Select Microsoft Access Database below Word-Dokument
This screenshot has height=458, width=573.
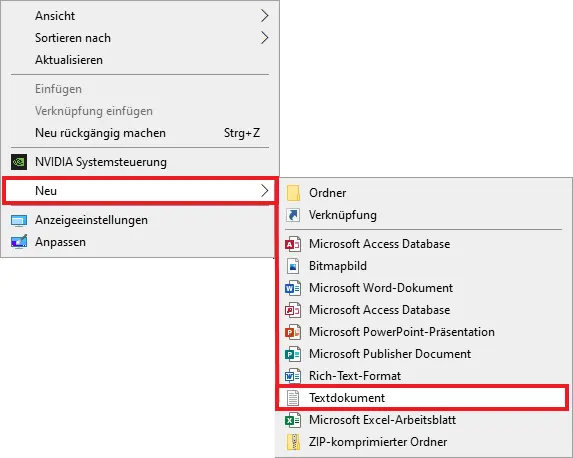pos(379,310)
